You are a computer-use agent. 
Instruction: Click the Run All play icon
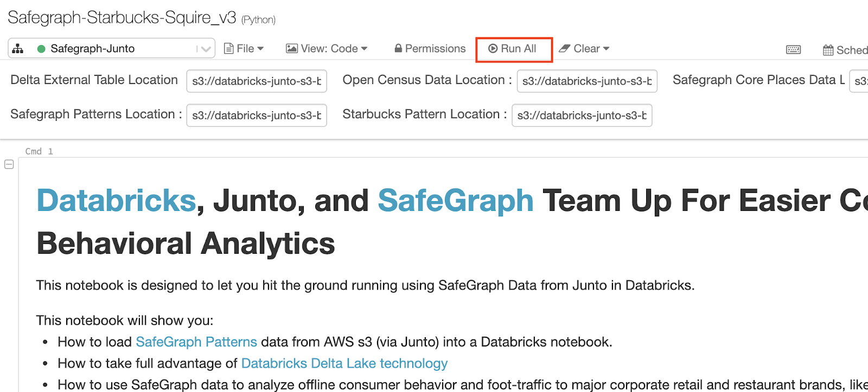click(493, 49)
